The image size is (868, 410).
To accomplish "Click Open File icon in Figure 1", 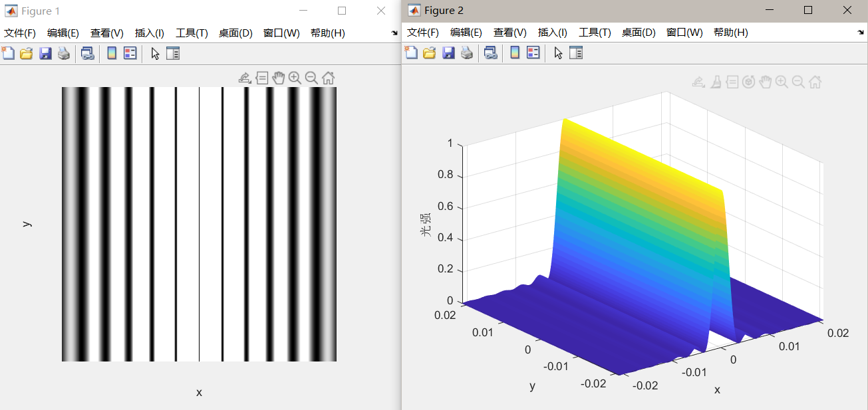I will click(x=26, y=54).
